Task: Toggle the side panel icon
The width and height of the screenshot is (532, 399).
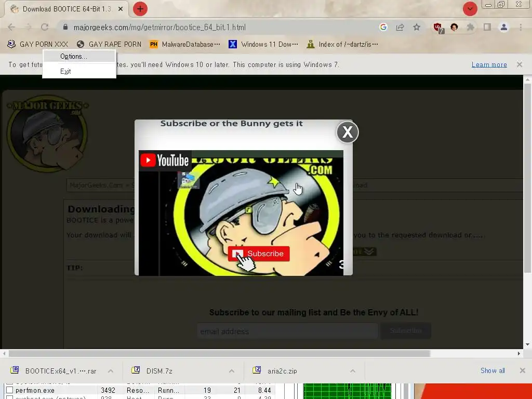Action: tap(487, 27)
